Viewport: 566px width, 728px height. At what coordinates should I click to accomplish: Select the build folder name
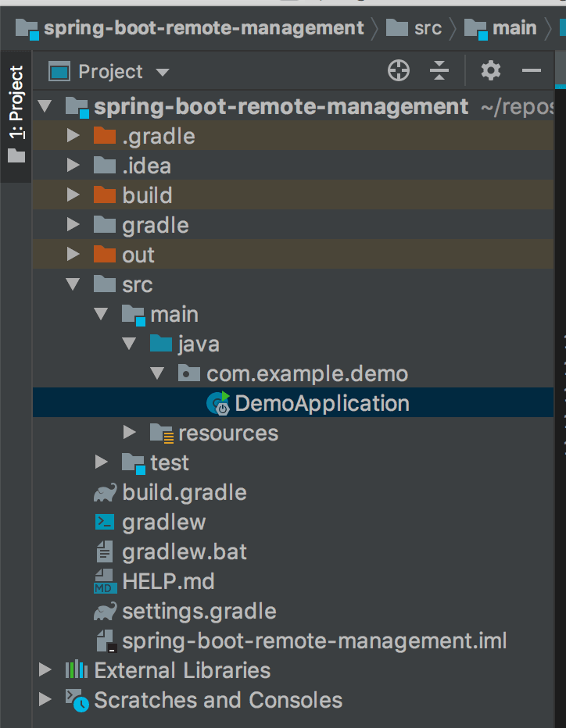[x=147, y=195]
